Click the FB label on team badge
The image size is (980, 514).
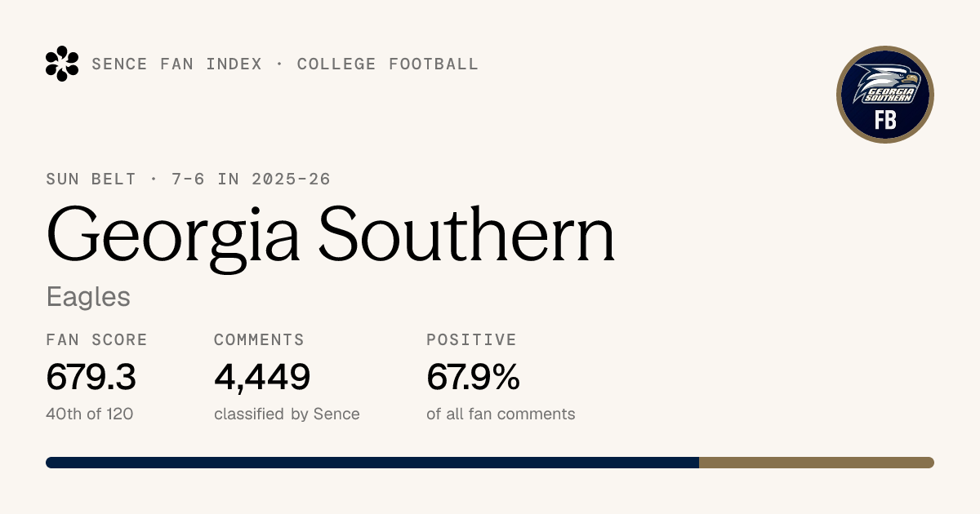click(885, 121)
